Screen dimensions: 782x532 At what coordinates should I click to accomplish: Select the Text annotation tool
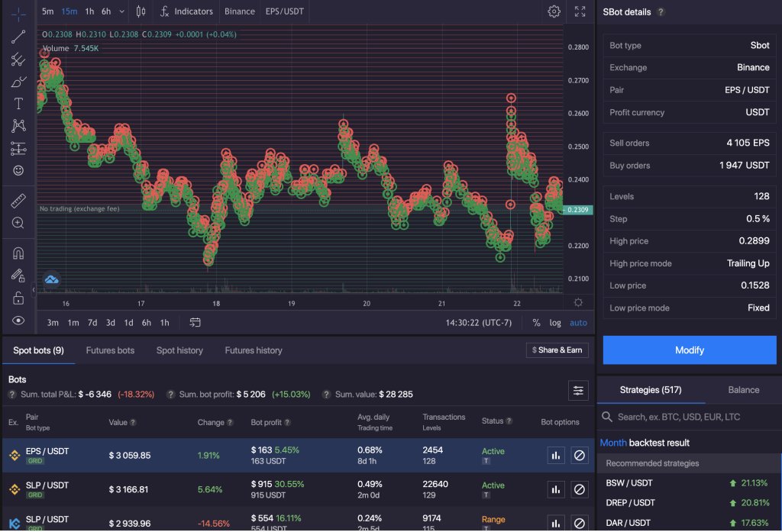[x=18, y=104]
